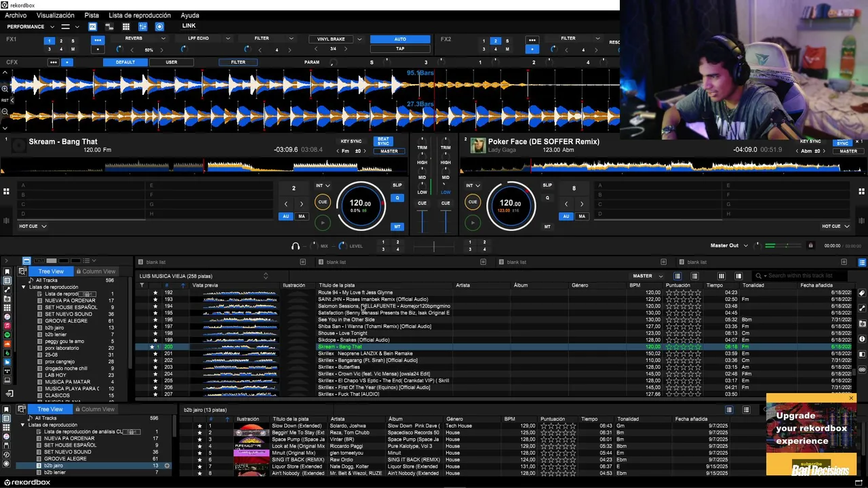Click deck 2 CUE button
The image size is (868, 488).
click(473, 202)
